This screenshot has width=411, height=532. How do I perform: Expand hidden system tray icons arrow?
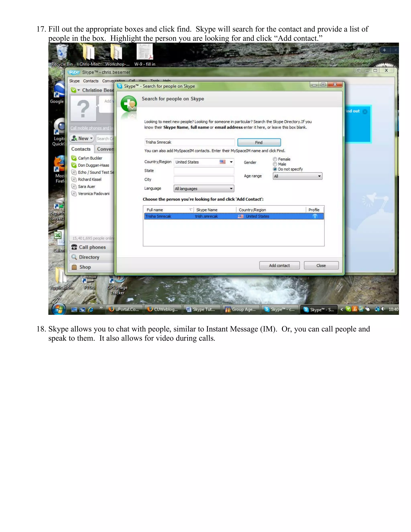pyautogui.click(x=341, y=309)
